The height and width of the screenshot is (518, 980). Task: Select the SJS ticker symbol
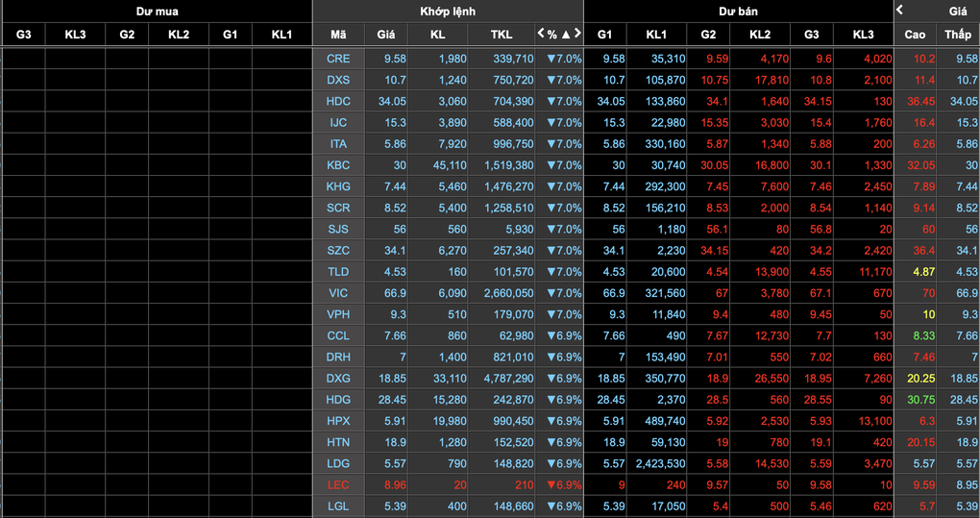338,230
